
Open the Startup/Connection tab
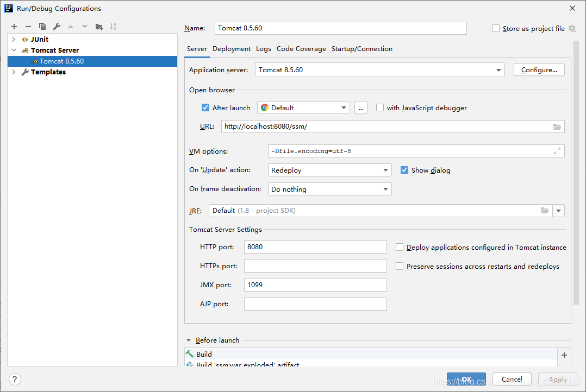[x=362, y=49]
